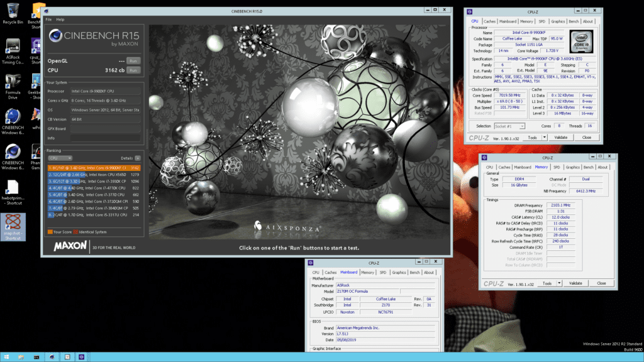Open Graphics tab in Memory CPU-Z window

point(572,167)
